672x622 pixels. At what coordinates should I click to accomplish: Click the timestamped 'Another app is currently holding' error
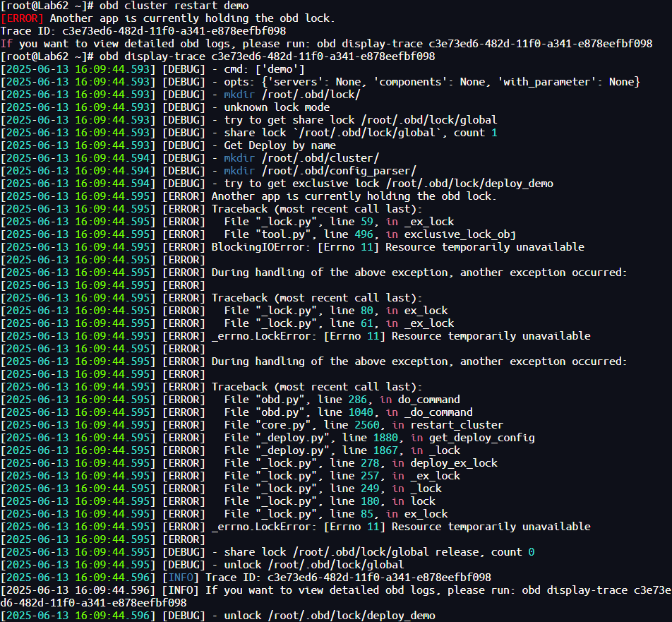tap(354, 196)
